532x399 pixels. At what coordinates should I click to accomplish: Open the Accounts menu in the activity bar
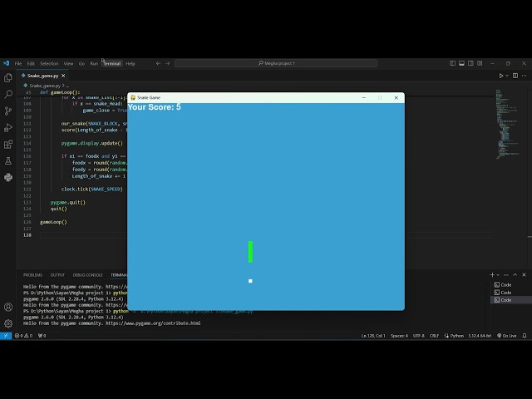8,307
